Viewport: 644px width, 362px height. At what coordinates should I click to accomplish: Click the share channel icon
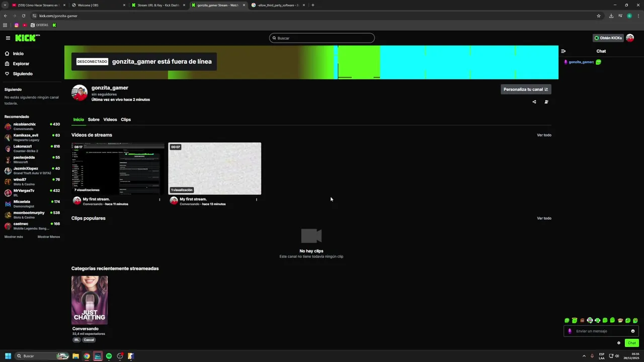coord(534,102)
